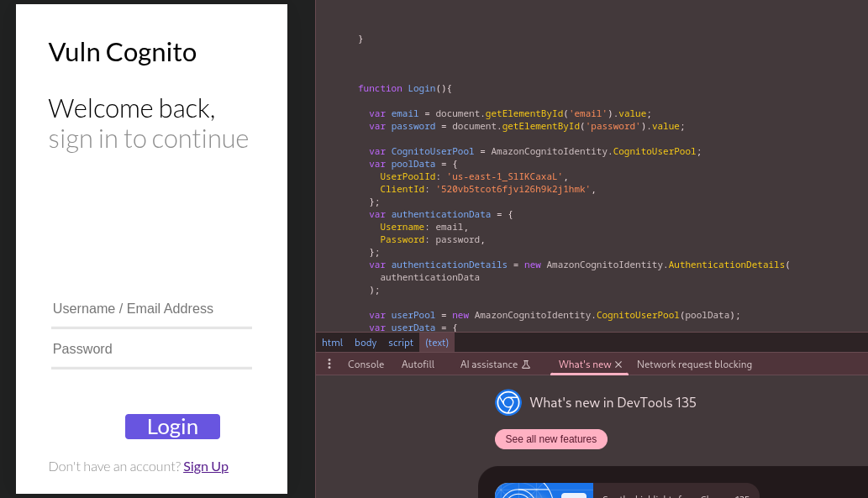Click See all new features button
Screen dimensions: 868x498
click(x=551, y=439)
